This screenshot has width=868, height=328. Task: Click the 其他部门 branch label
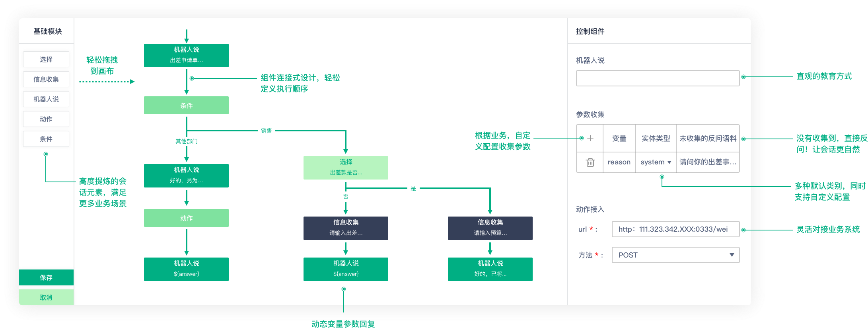click(187, 141)
